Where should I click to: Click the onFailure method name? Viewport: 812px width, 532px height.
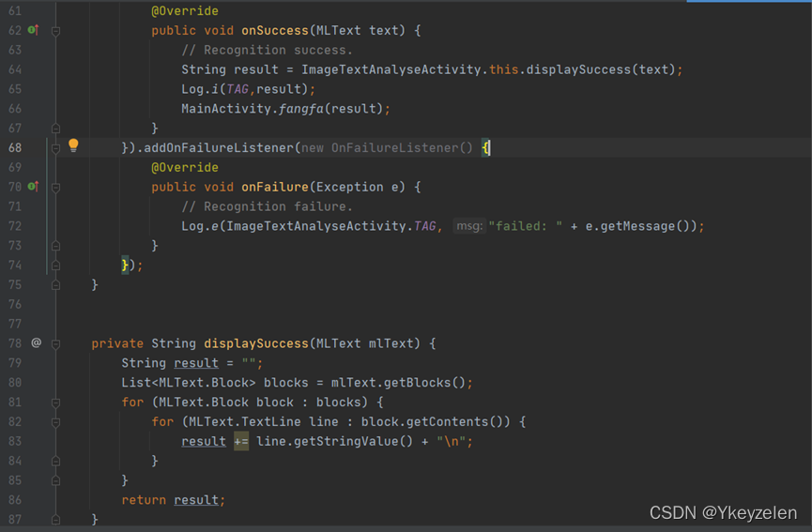[x=275, y=187]
